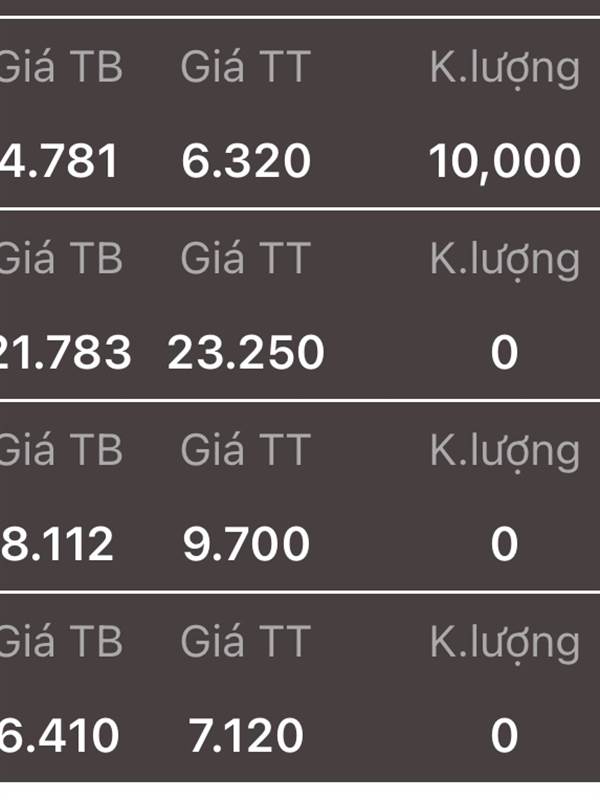Select the Giá TT label above 23.250

[245, 259]
